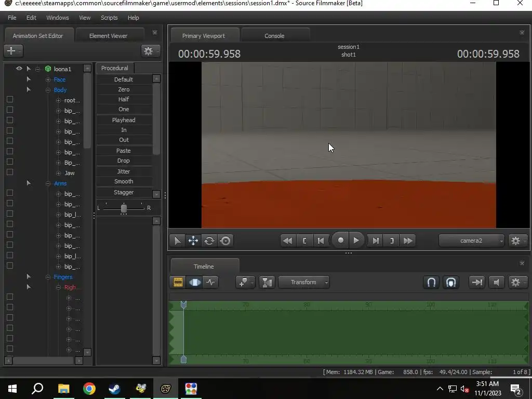532x399 pixels.
Task: Click the bottom playhead handle on timeline
Action: pyautogui.click(x=183, y=360)
